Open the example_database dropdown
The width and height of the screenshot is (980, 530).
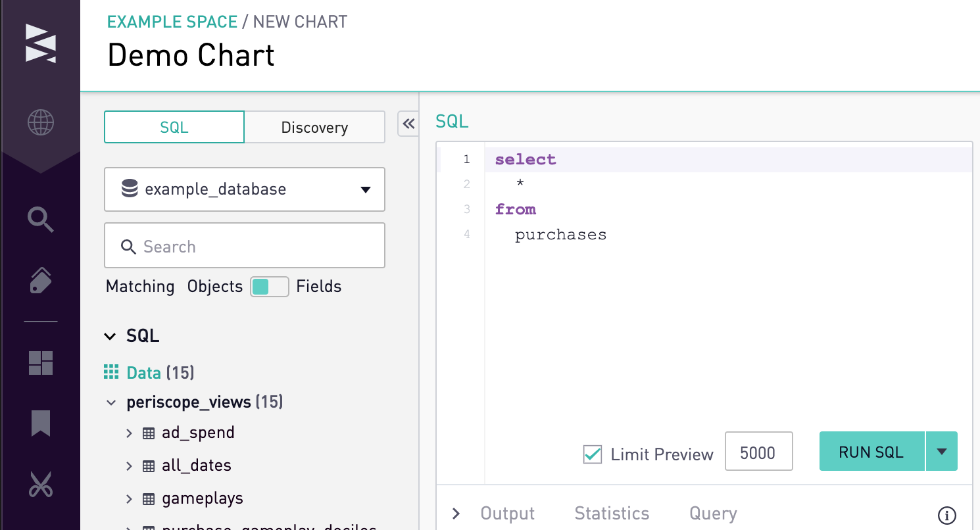coord(245,189)
